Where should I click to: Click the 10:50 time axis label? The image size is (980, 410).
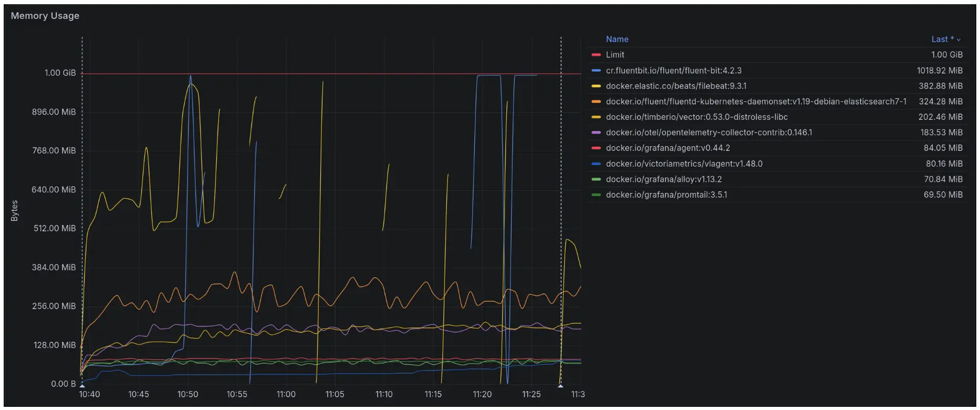[x=188, y=394]
